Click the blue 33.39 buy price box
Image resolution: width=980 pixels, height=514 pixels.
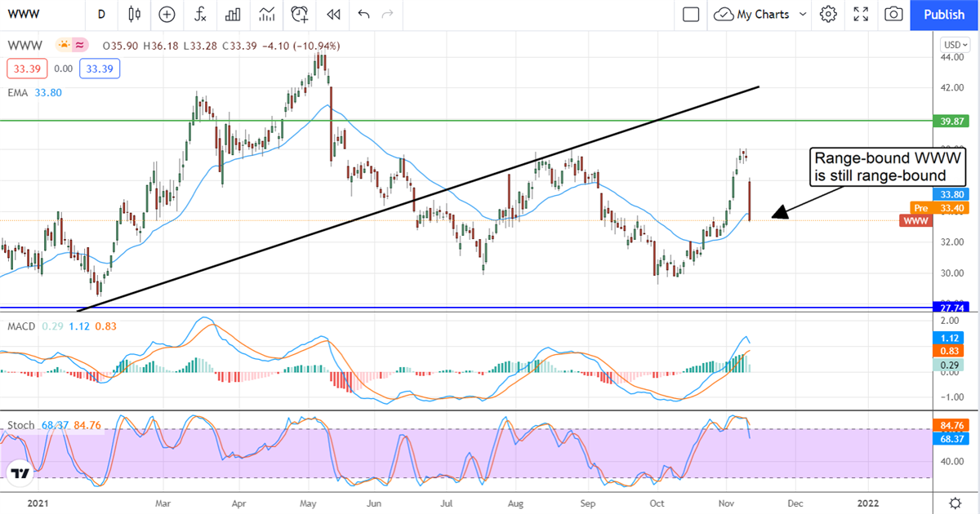pyautogui.click(x=100, y=69)
